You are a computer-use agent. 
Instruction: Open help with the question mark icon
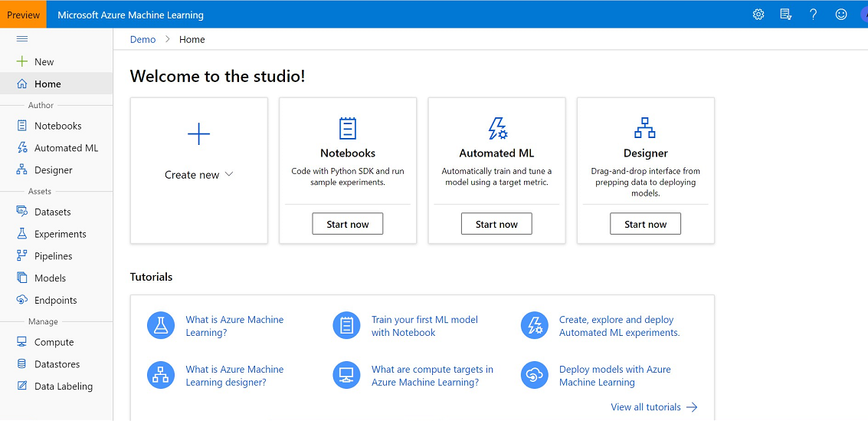tap(813, 15)
